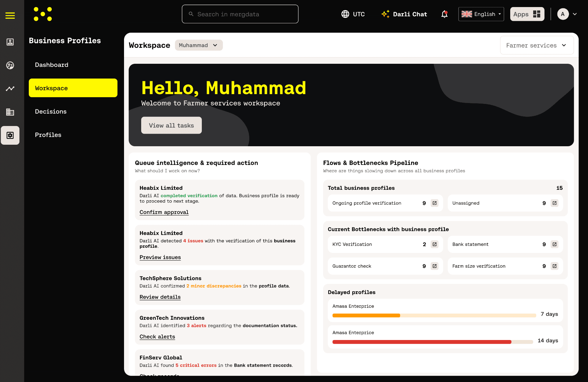
Task: Go to Dashboard menu item
Action: tap(52, 65)
